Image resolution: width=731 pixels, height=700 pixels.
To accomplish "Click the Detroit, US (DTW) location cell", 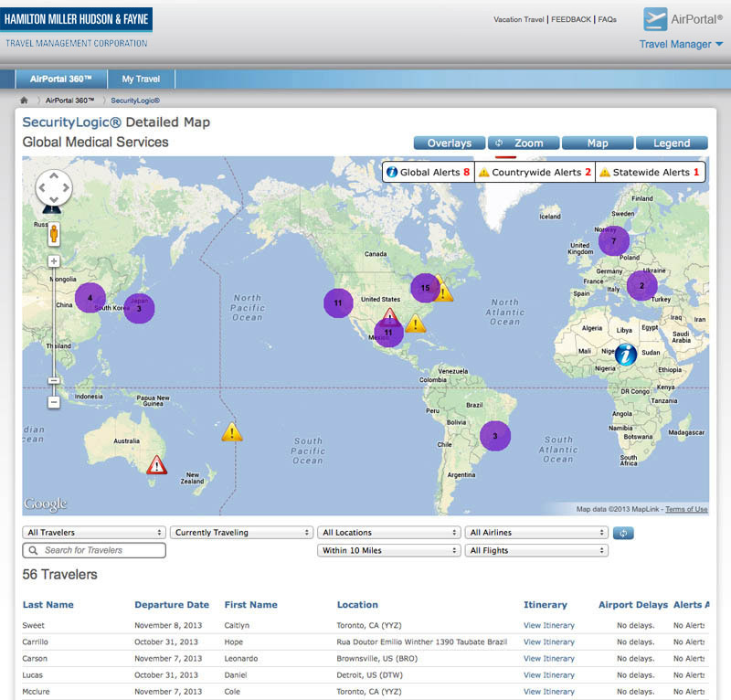I will pos(369,674).
